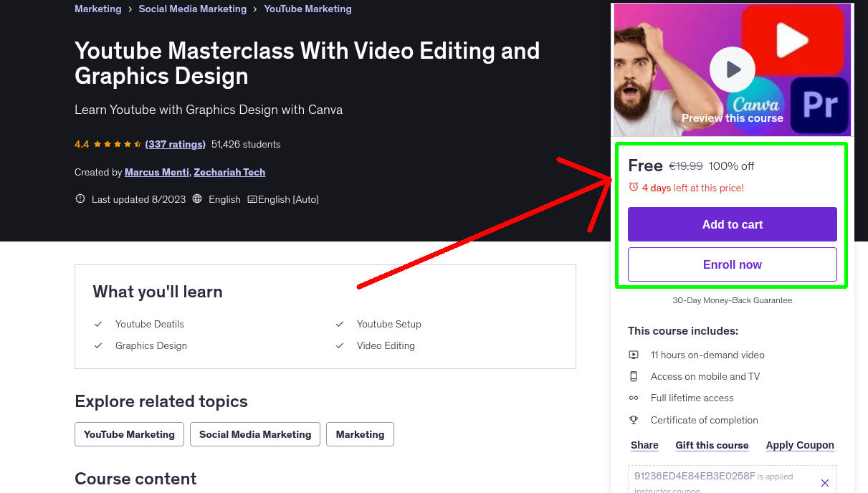Click the checkmark beside Youtube Setup
The width and height of the screenshot is (868, 493).
click(x=340, y=324)
